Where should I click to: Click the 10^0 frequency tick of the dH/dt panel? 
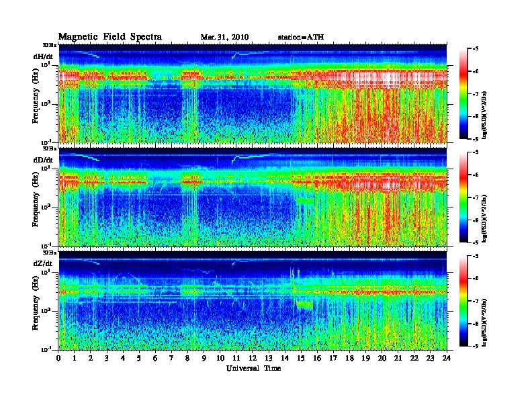(46, 103)
